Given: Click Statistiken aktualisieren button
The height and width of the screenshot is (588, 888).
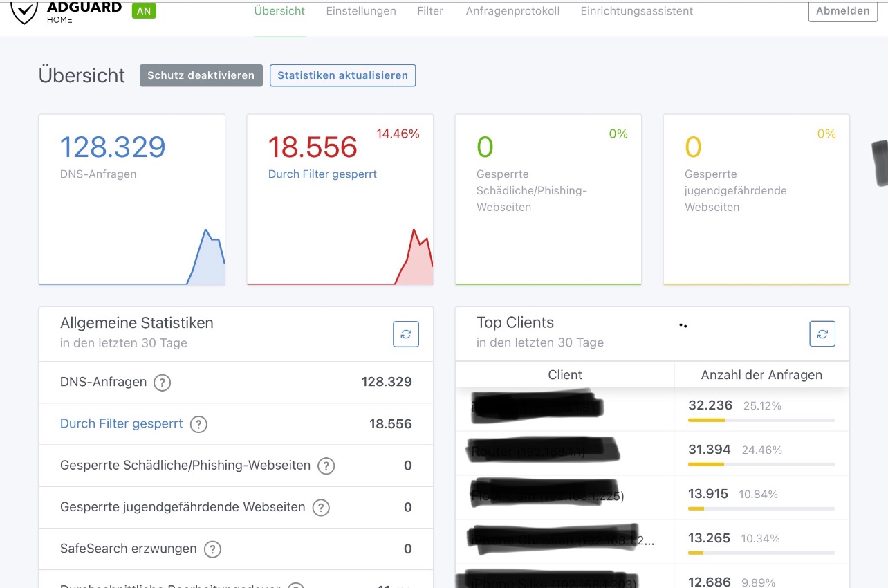Looking at the screenshot, I should point(342,75).
